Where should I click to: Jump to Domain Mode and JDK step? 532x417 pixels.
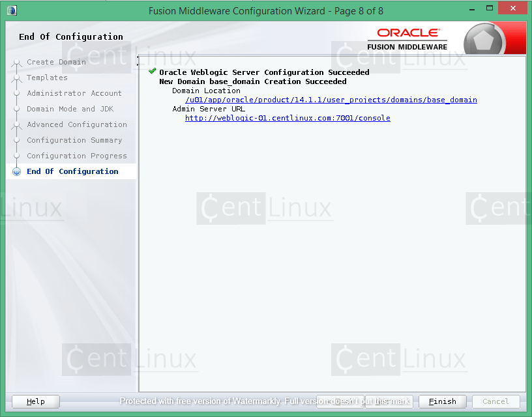(x=70, y=109)
